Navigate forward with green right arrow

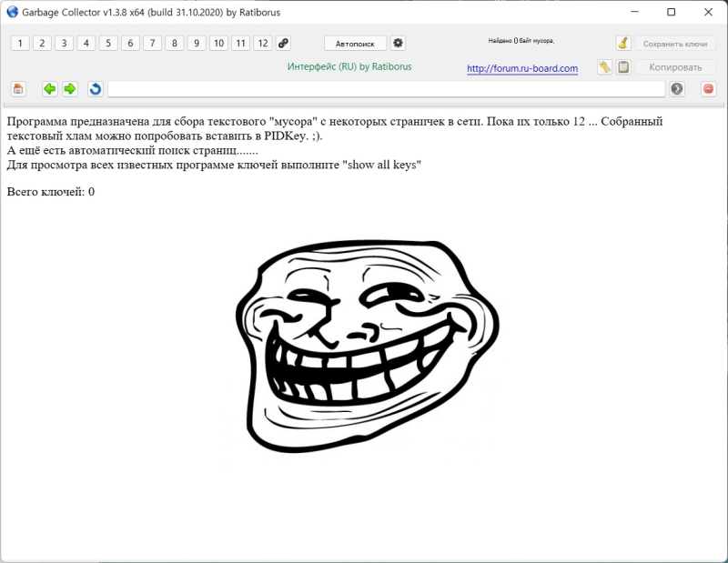click(x=70, y=88)
